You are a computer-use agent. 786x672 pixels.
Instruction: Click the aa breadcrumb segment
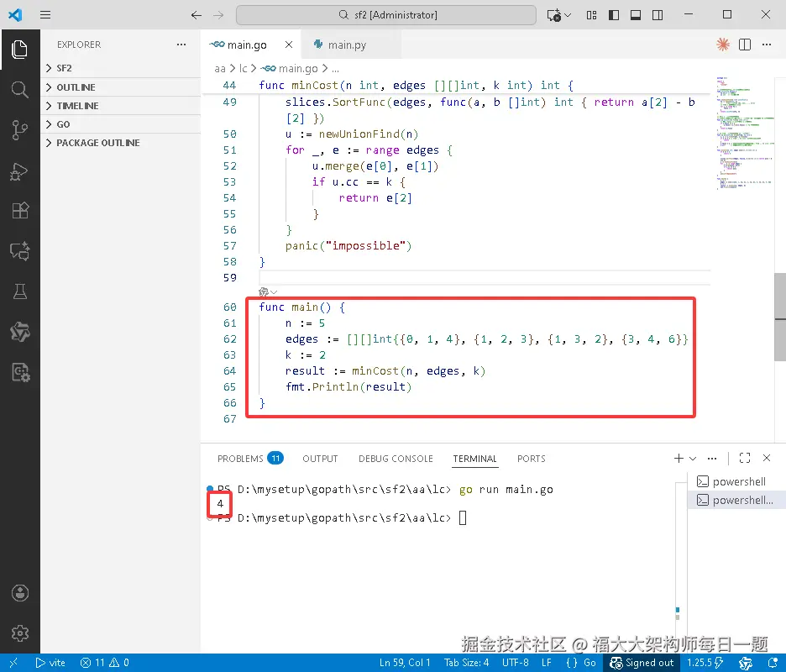(219, 68)
